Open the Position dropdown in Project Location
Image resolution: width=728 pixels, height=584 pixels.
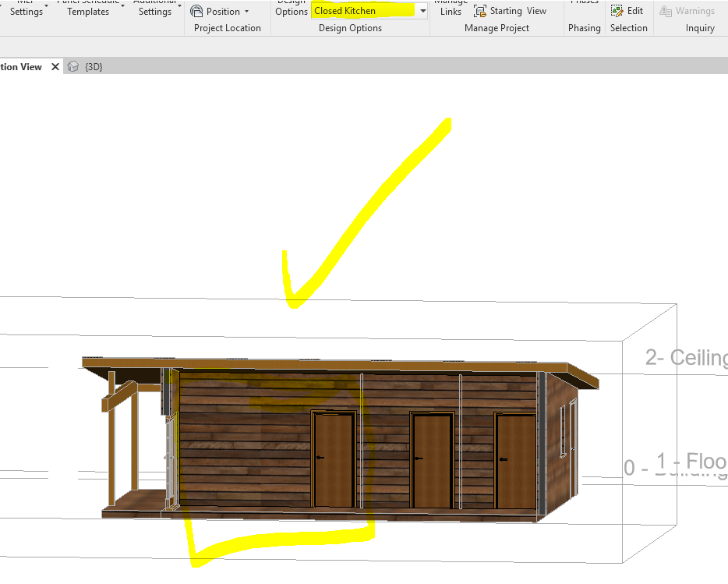246,11
